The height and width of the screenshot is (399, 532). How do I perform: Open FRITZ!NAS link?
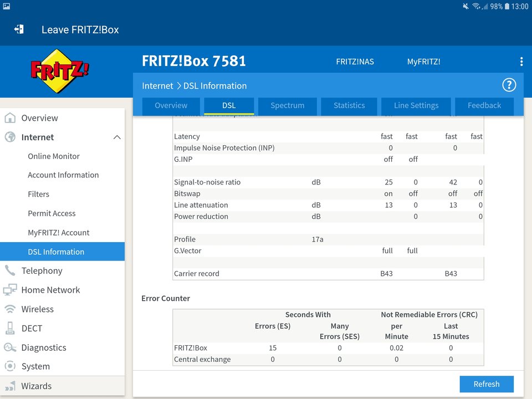click(355, 62)
